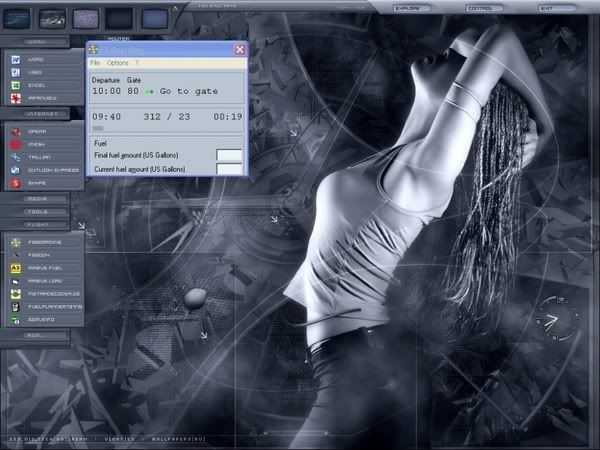Click the passenger count 312 / 23
This screenshot has width=600, height=450.
click(167, 117)
